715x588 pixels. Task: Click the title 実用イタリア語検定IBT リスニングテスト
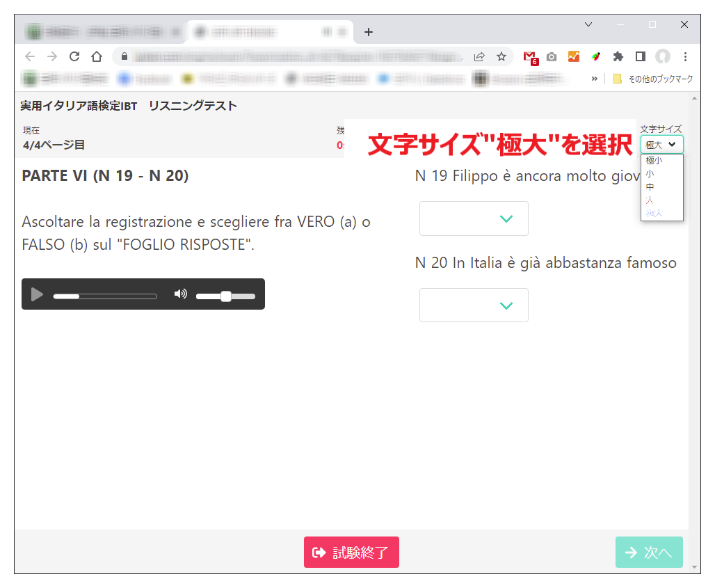pos(129,106)
